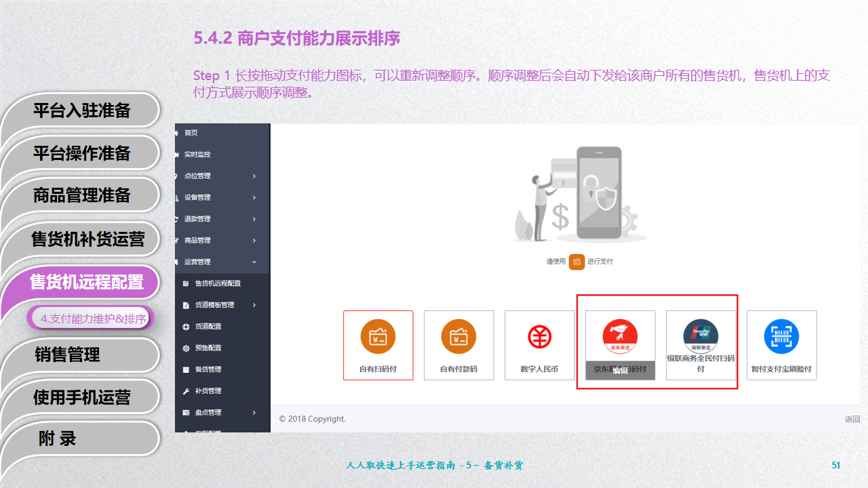Go to 附录 slide section
The width and height of the screenshot is (868, 488).
click(x=58, y=439)
